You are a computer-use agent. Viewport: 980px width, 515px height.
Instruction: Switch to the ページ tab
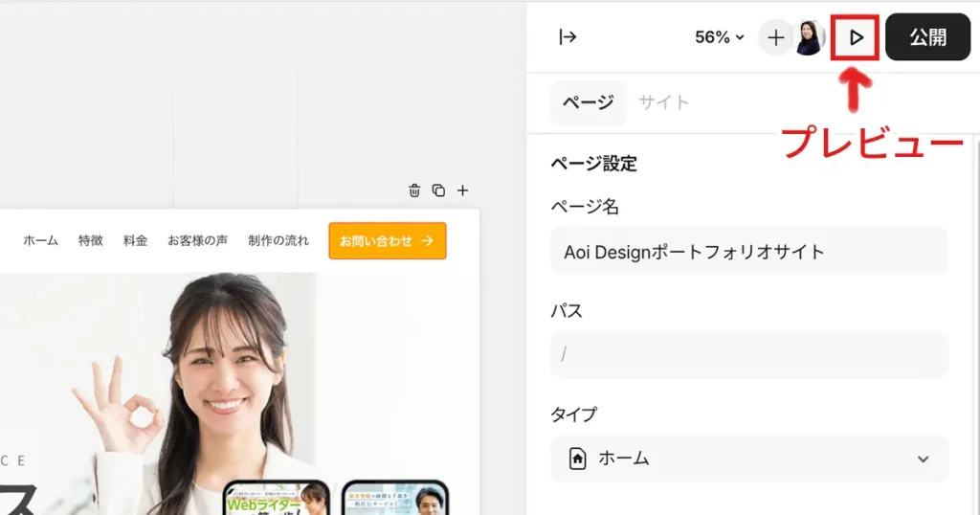click(589, 102)
